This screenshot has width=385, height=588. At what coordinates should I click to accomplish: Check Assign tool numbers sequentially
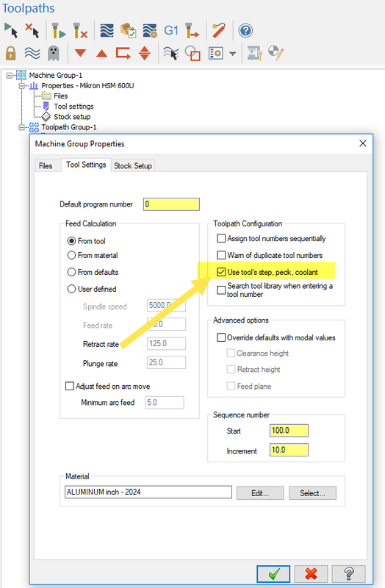[221, 238]
